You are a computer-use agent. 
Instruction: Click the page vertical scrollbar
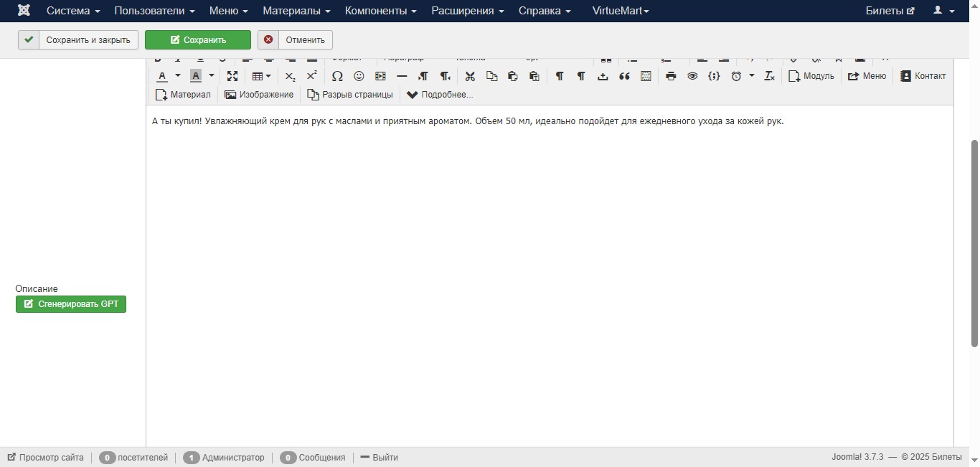coord(974,244)
